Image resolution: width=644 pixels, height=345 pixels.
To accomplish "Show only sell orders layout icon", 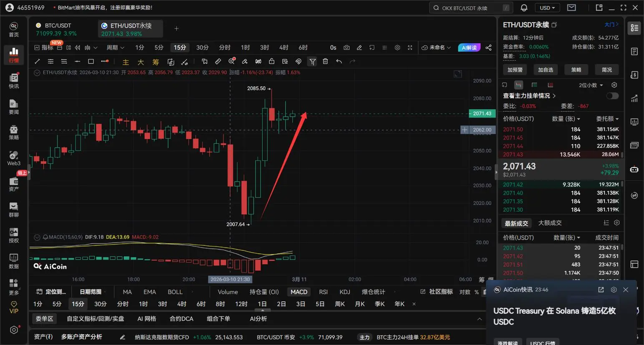I will click(x=550, y=85).
